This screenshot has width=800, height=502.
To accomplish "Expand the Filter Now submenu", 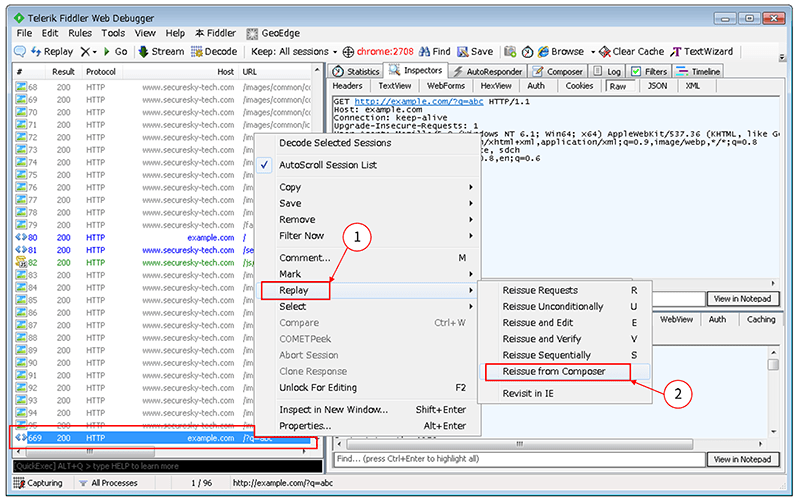I will click(367, 236).
